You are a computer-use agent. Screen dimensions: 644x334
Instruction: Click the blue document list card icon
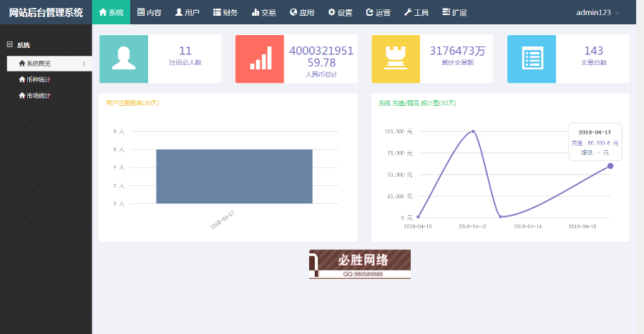(532, 59)
